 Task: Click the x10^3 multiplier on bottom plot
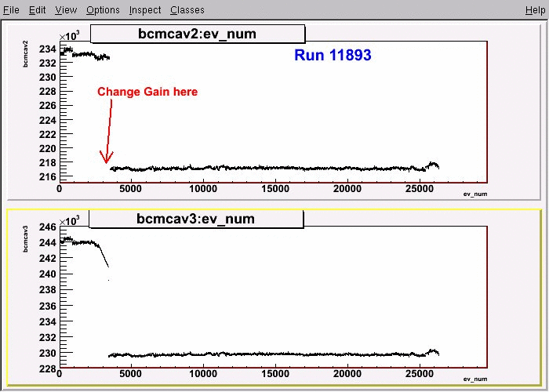pos(69,221)
